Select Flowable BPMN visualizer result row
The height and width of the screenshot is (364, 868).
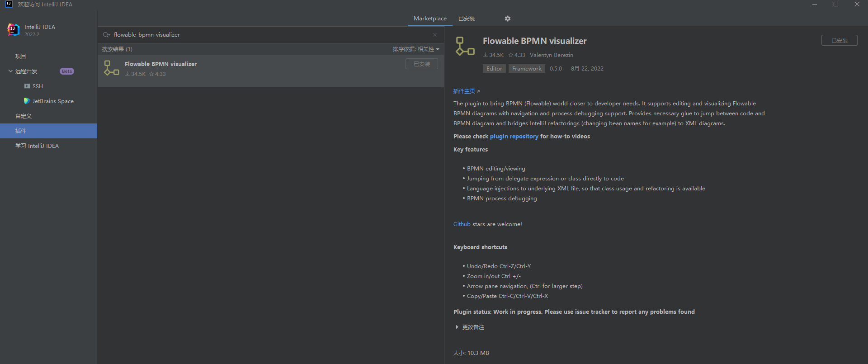click(271, 71)
